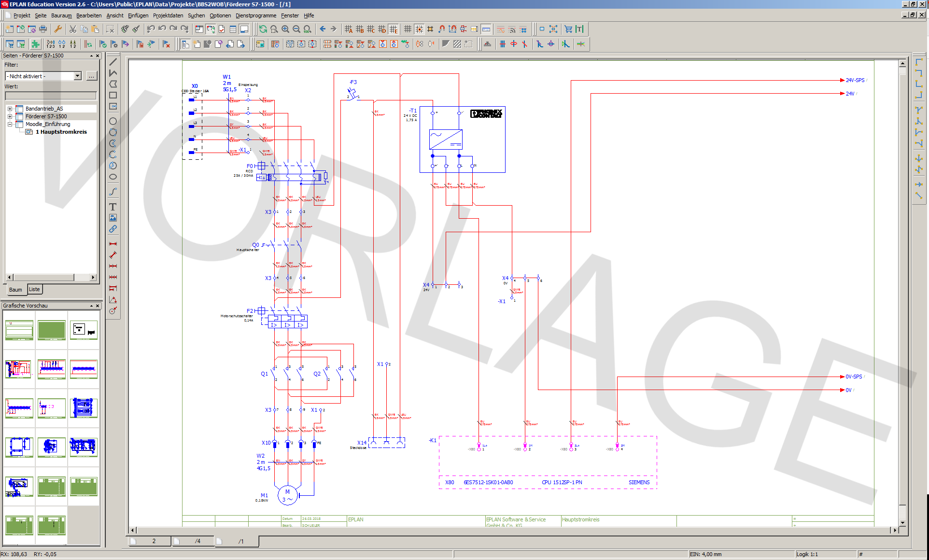This screenshot has width=929, height=560.
Task: Click the blue back arrow icon
Action: tap(323, 29)
